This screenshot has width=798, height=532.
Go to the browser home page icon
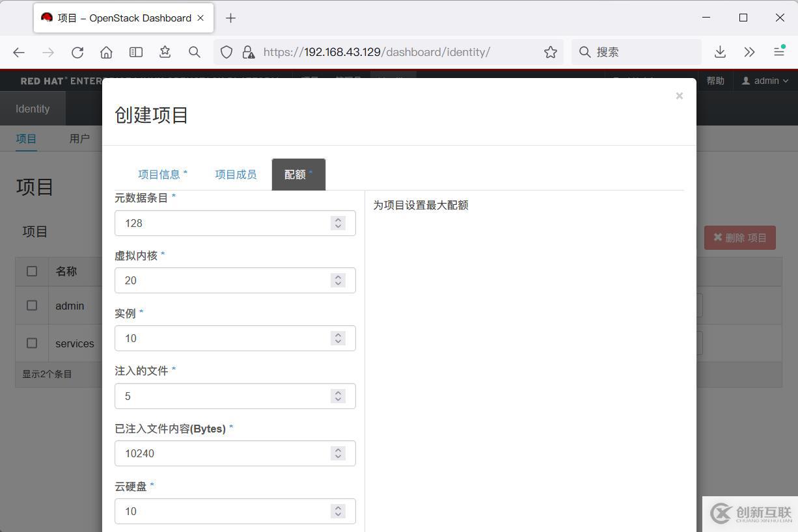click(106, 52)
